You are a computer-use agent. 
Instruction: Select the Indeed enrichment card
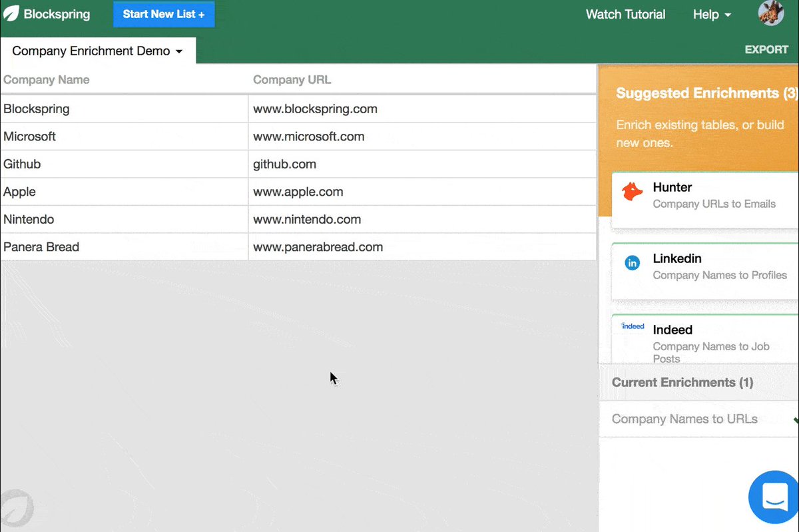705,340
